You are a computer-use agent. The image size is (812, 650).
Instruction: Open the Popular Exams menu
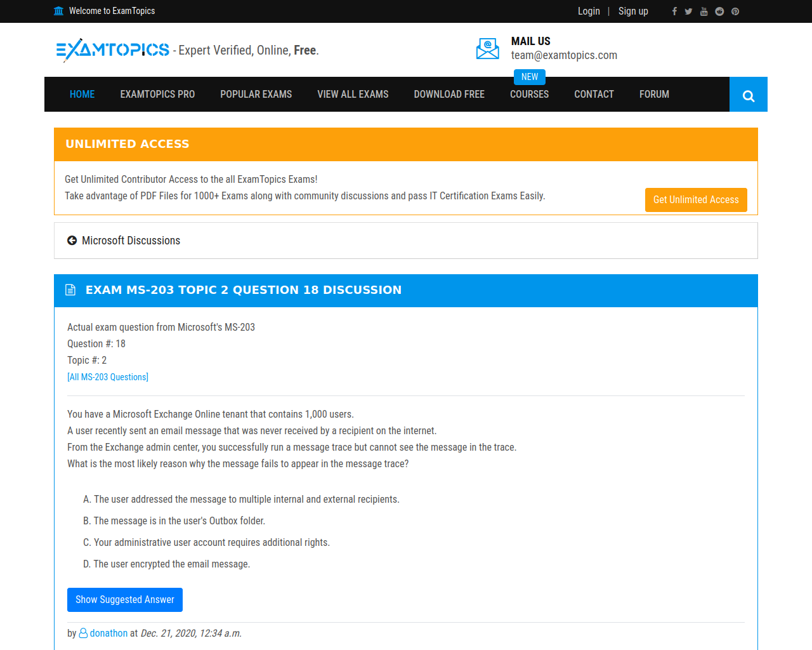tap(256, 95)
